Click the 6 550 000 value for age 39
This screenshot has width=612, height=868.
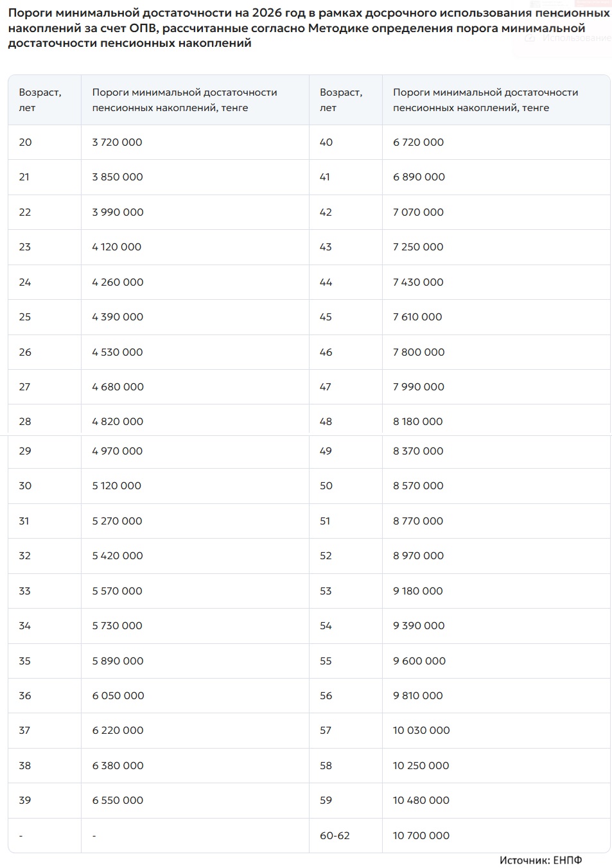(118, 801)
